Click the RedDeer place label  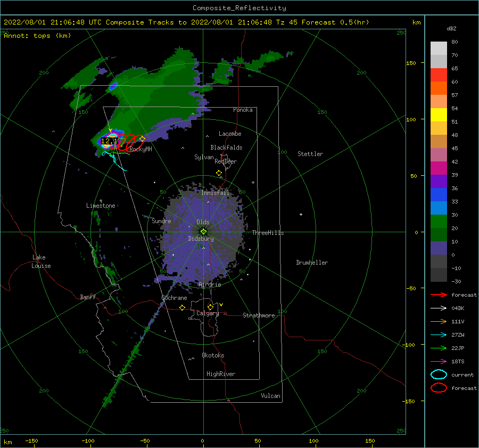click(226, 161)
